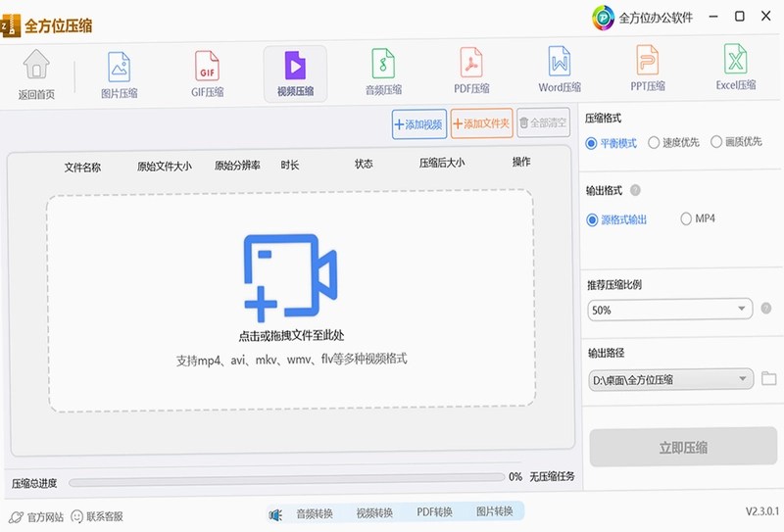
Task: Open help icon next to 输出格式
Action: tap(635, 190)
